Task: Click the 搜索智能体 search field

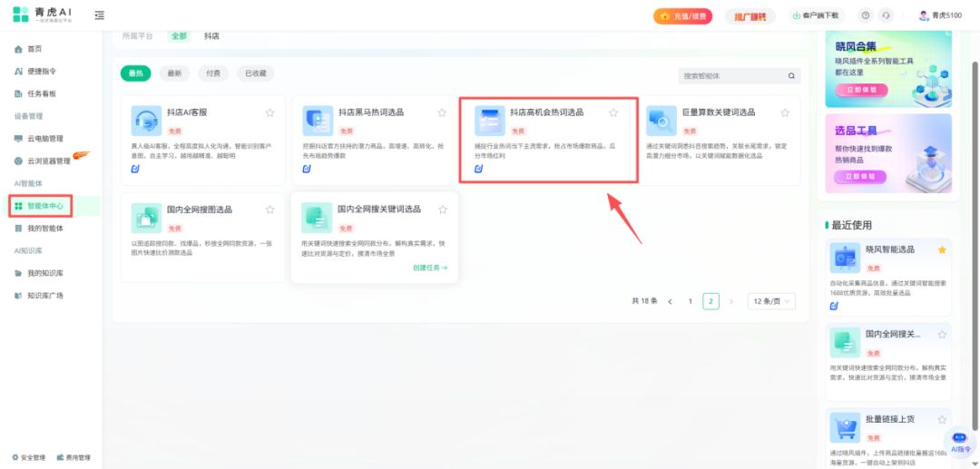Action: click(731, 76)
